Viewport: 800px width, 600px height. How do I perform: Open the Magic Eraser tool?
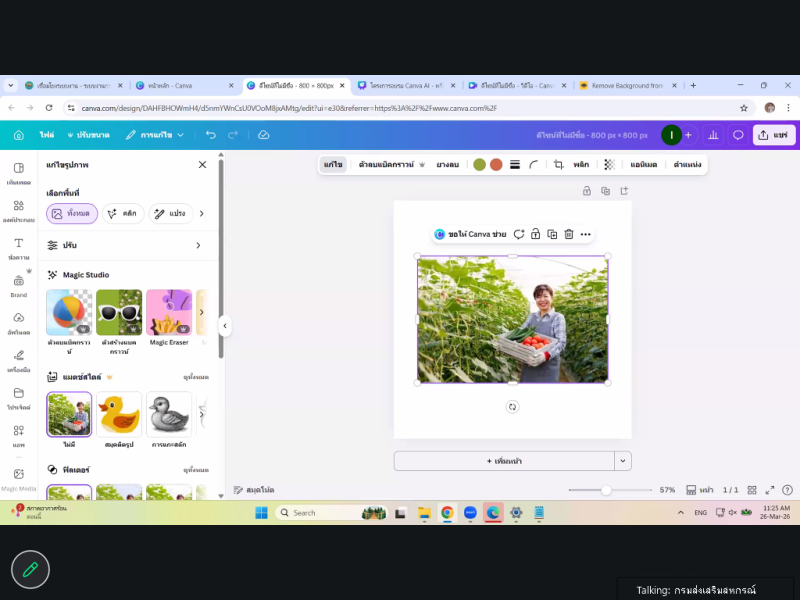(x=169, y=314)
